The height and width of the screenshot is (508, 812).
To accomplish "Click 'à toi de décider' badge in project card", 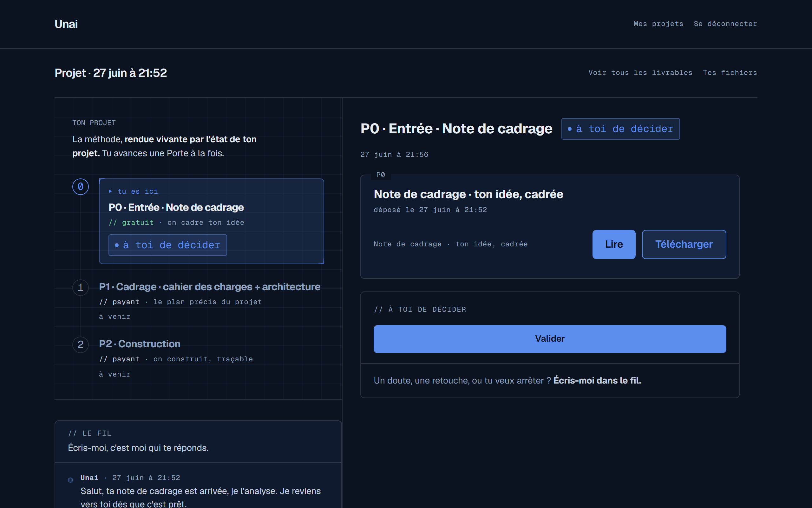I will click(x=168, y=245).
